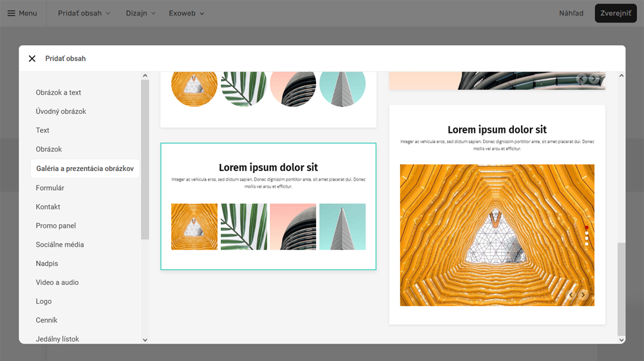Select Galéria a prezentácia obrázkov category
This screenshot has height=361, width=644.
coord(84,168)
